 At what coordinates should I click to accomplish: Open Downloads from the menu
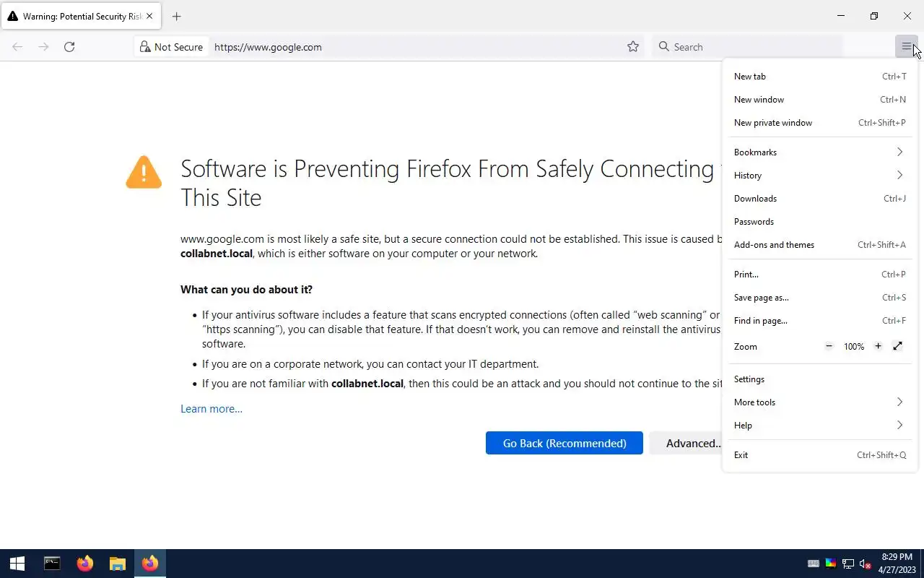click(x=819, y=199)
